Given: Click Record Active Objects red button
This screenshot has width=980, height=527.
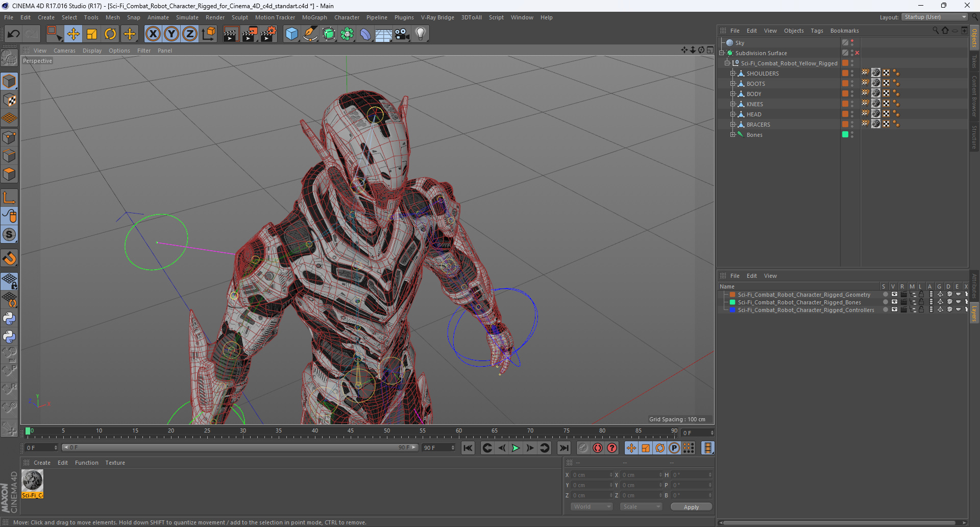Looking at the screenshot, I should pos(583,448).
